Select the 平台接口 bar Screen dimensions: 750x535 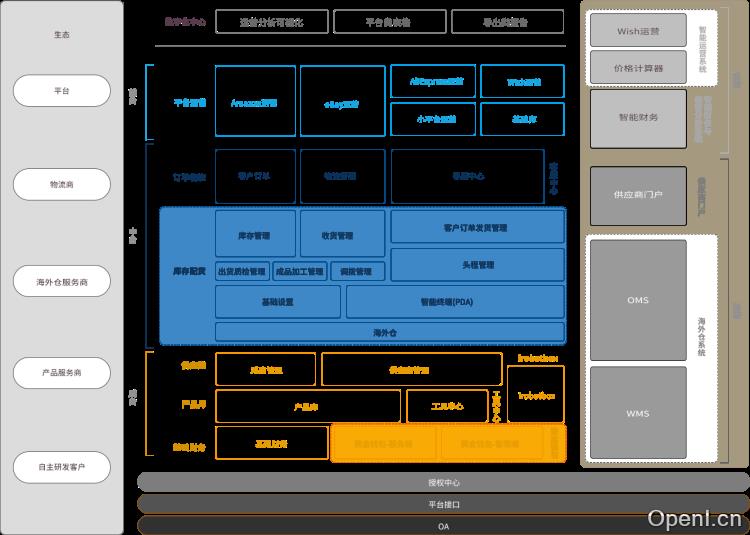(443, 504)
